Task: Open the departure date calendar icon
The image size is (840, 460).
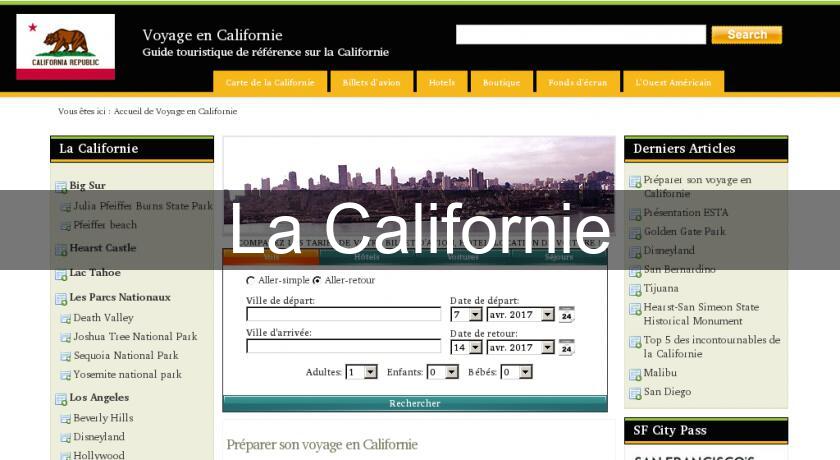Action: pyautogui.click(x=566, y=314)
